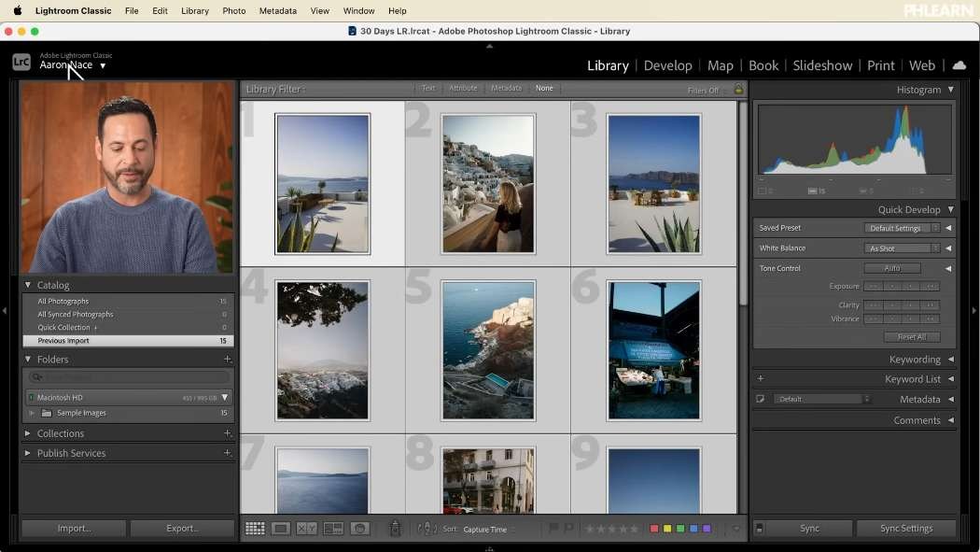This screenshot has width=980, height=552.
Task: Set flag as rejected in toolbar
Action: [568, 529]
